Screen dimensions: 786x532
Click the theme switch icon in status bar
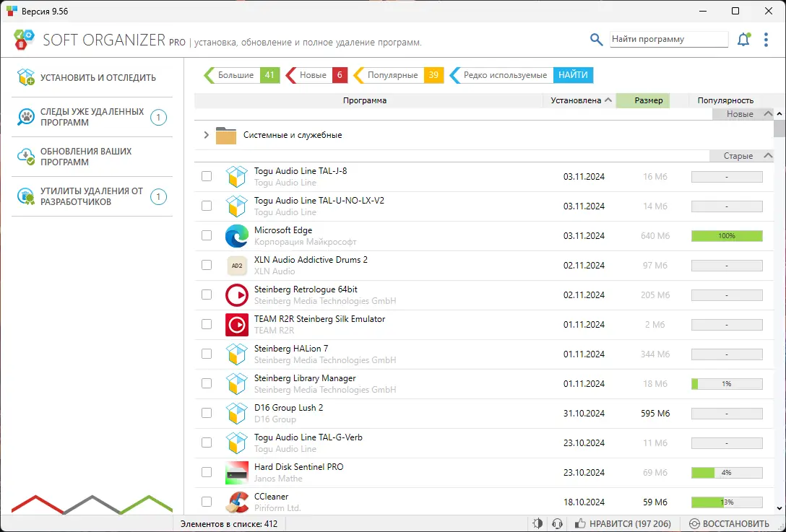click(537, 524)
